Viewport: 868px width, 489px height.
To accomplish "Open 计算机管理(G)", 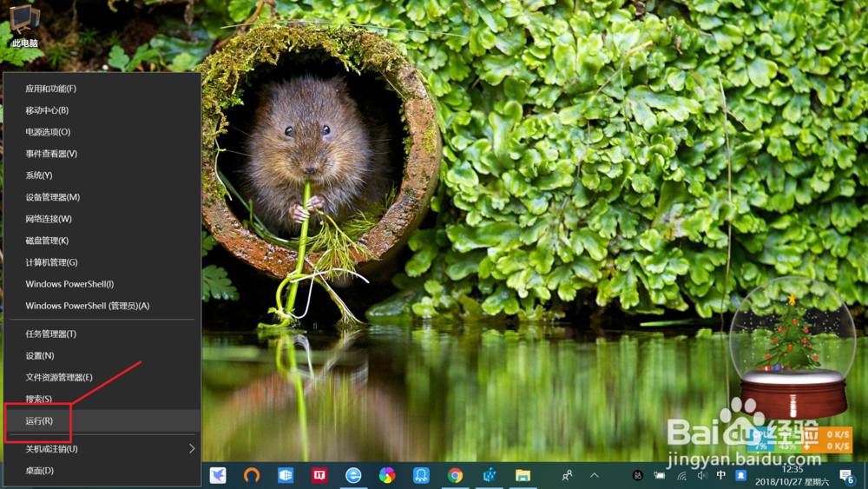I will (x=102, y=262).
